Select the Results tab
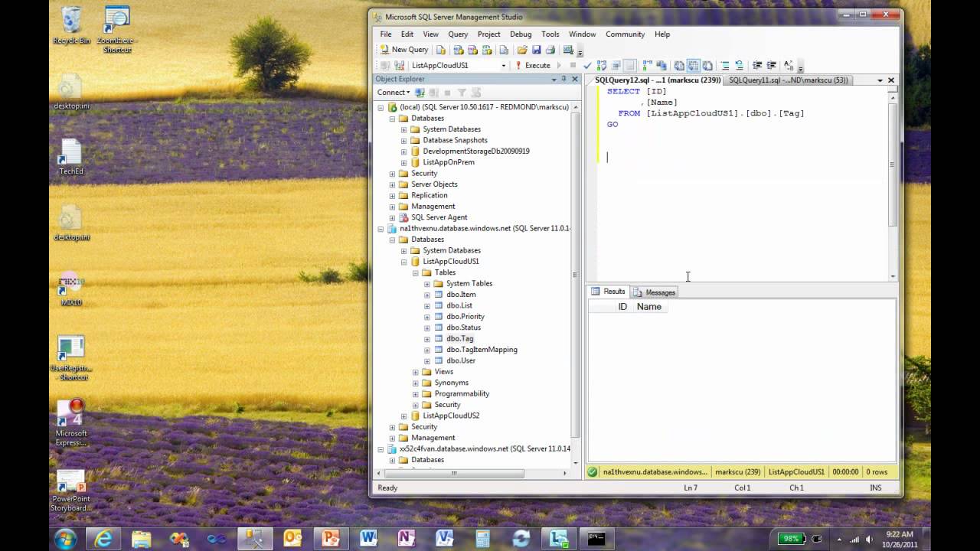This screenshot has width=980, height=551. coord(609,292)
